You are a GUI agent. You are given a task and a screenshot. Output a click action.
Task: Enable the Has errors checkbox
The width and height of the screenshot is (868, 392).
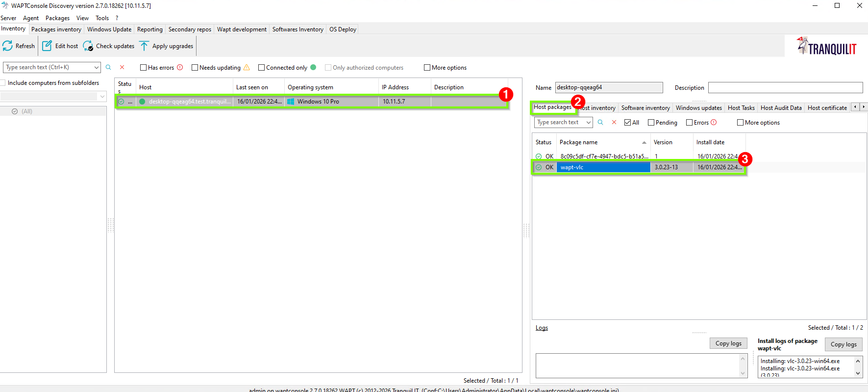(144, 68)
